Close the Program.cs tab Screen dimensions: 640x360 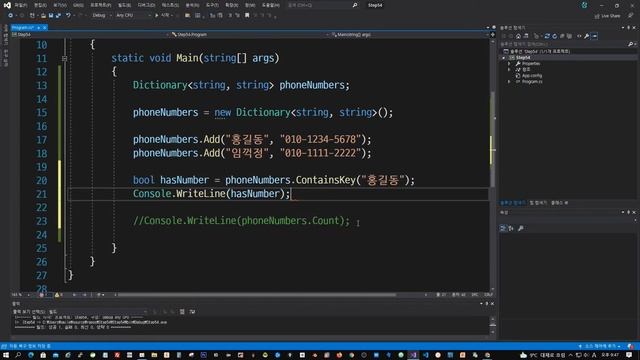pyautogui.click(x=44, y=28)
